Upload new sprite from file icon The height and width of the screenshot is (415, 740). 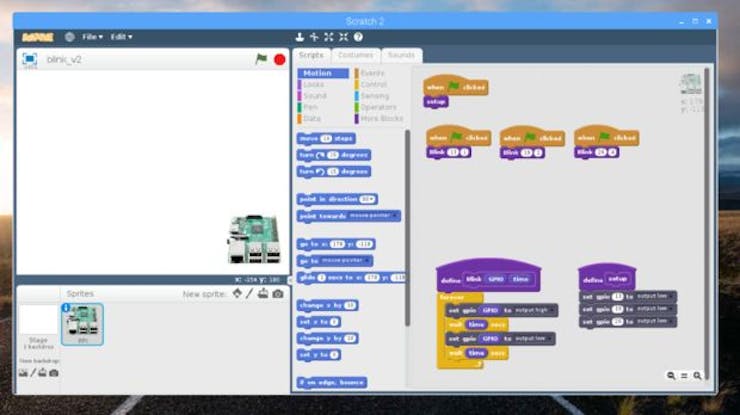pos(263,294)
